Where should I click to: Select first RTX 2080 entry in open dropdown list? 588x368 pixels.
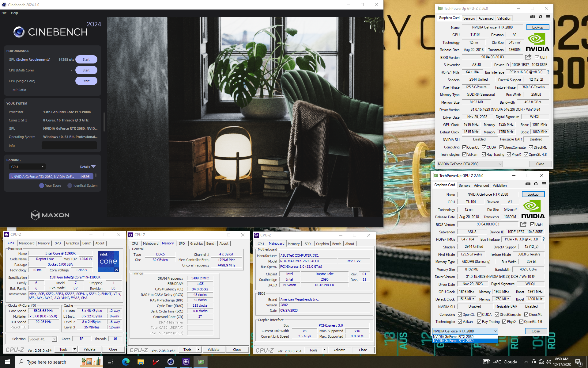pyautogui.click(x=465, y=337)
